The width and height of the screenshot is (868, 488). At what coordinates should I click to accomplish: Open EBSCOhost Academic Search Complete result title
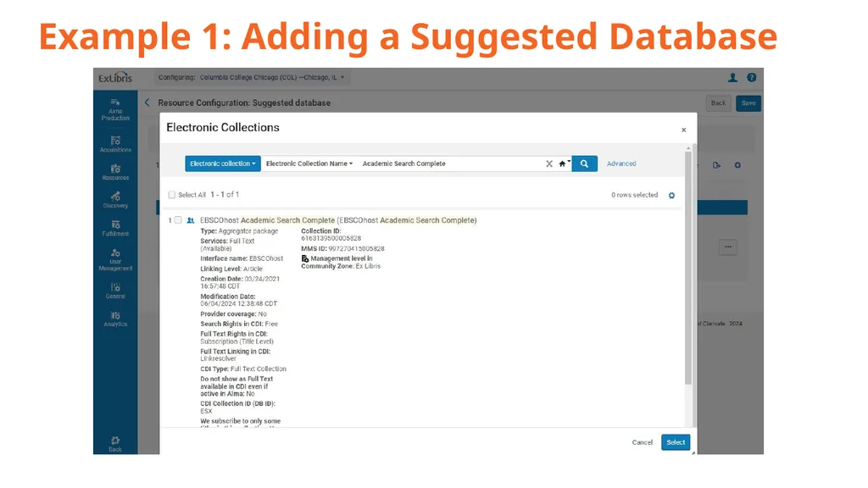point(338,220)
